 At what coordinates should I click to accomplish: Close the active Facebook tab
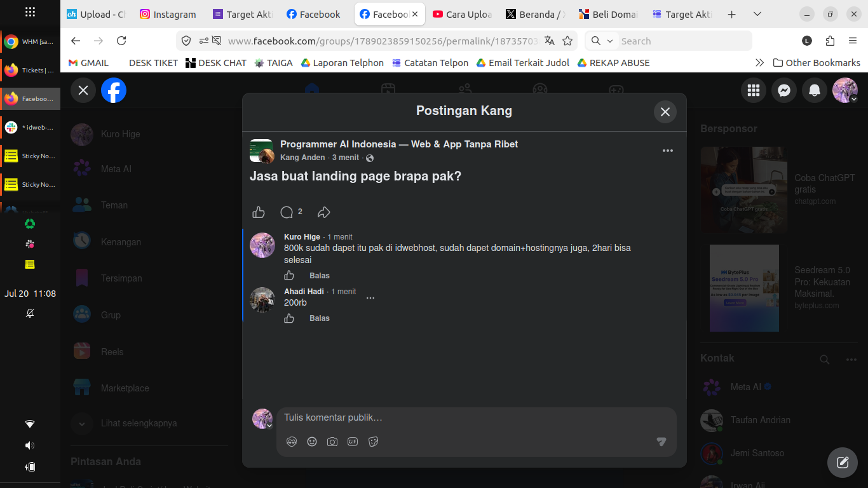(415, 14)
